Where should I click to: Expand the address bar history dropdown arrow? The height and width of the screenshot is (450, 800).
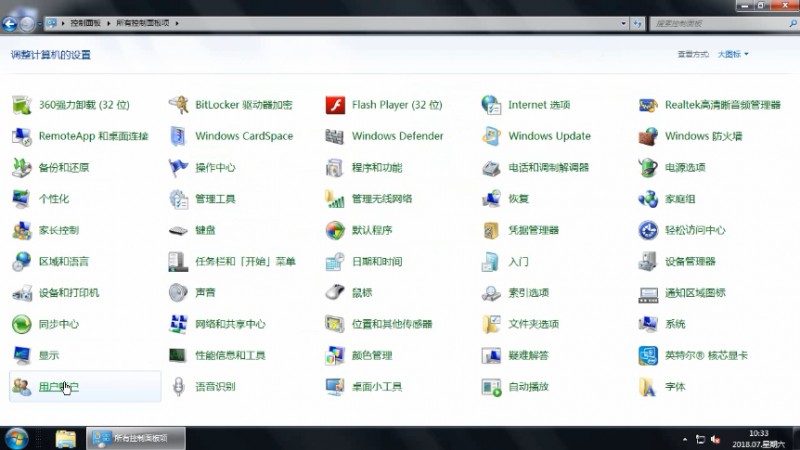(x=623, y=23)
